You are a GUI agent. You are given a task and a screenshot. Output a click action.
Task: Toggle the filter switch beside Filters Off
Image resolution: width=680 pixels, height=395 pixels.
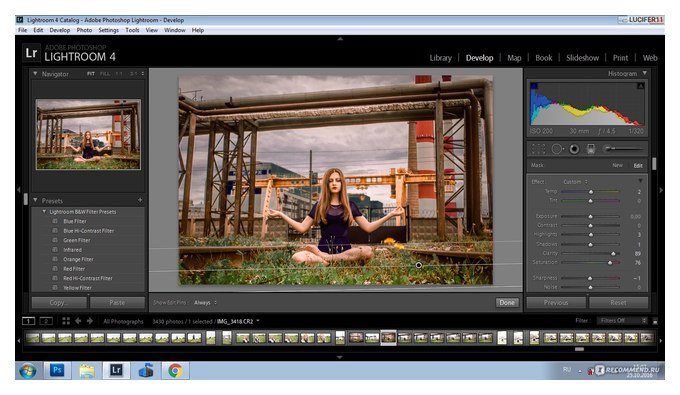coord(655,321)
